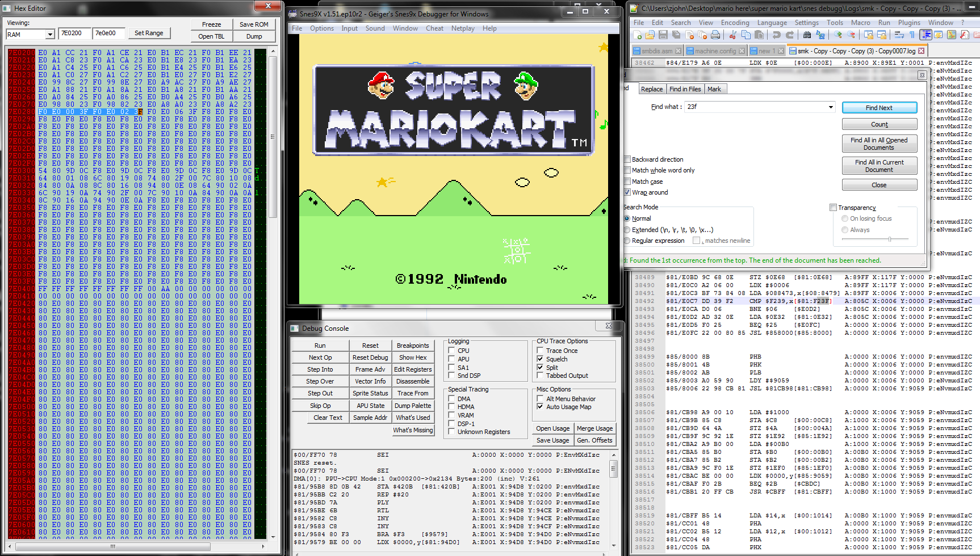Image resolution: width=980 pixels, height=556 pixels.
Task: Click the Transparency slider in Find dialog
Action: [875, 239]
